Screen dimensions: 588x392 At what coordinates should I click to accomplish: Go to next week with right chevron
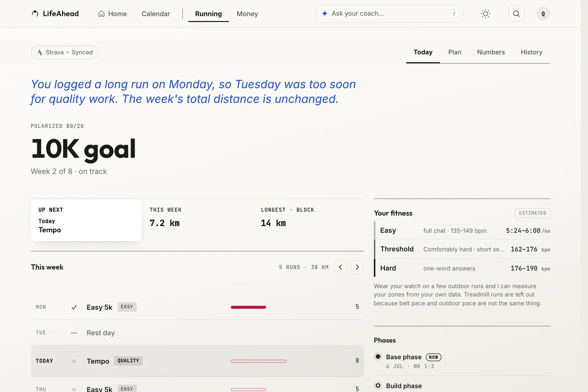click(357, 267)
